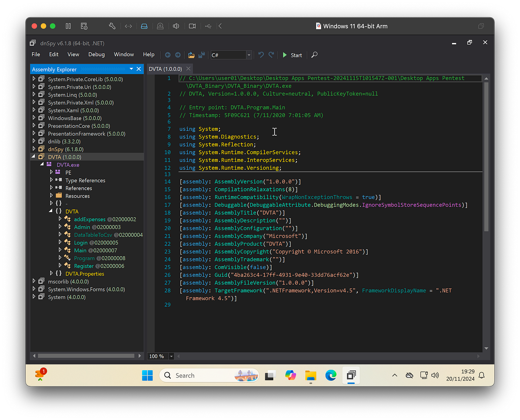Click the Resources folder icon under DVTA.exe
This screenshot has width=520, height=420.
coord(58,196)
